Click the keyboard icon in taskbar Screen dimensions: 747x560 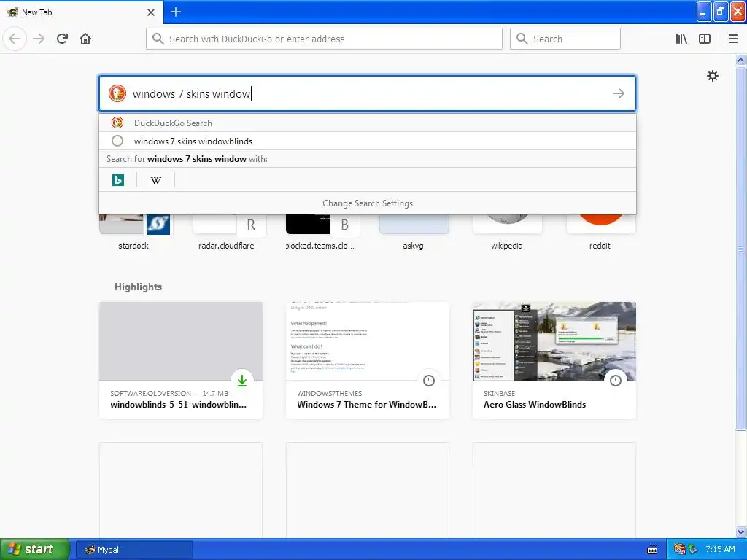pos(652,550)
